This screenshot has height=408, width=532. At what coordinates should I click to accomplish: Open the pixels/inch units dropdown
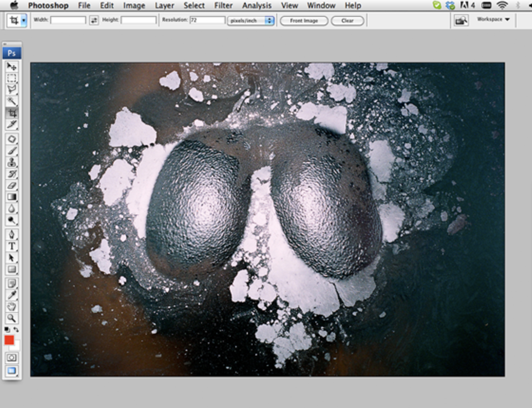pos(250,20)
